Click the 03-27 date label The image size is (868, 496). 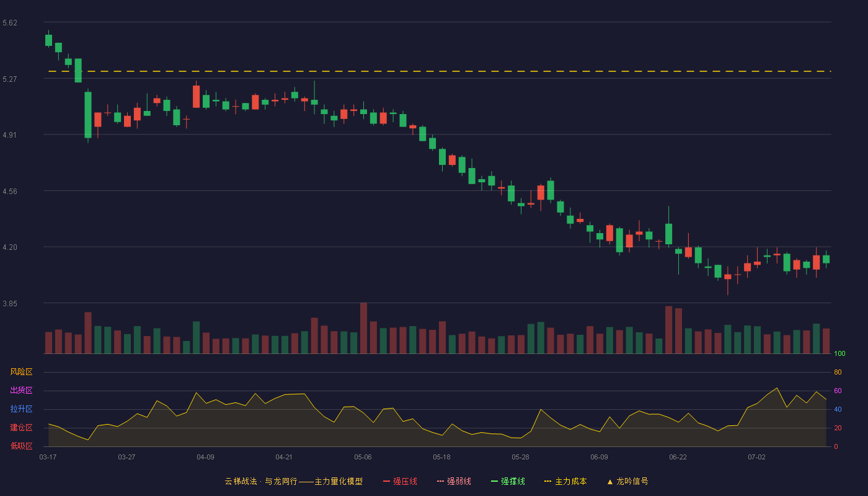(126, 457)
